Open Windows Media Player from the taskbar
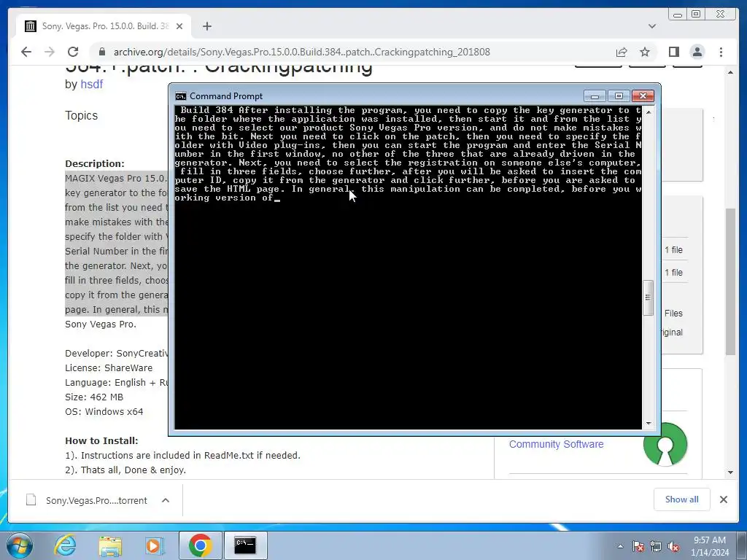This screenshot has width=747, height=560. (x=153, y=545)
